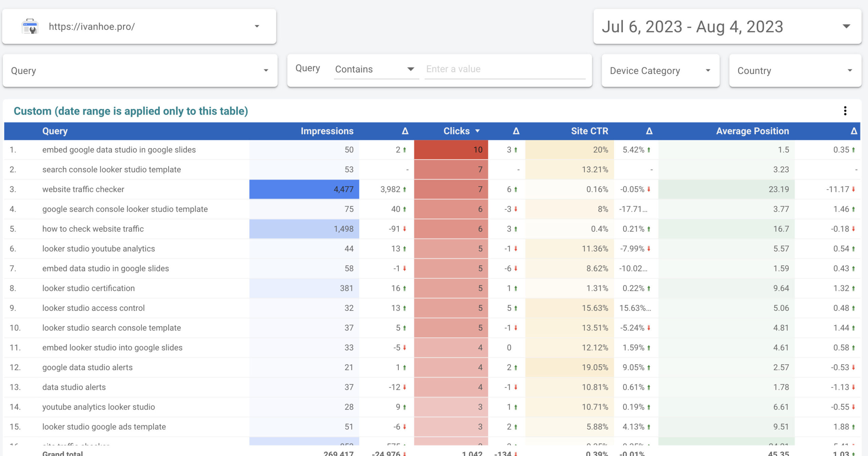Select the website traffic checker query row

point(83,189)
